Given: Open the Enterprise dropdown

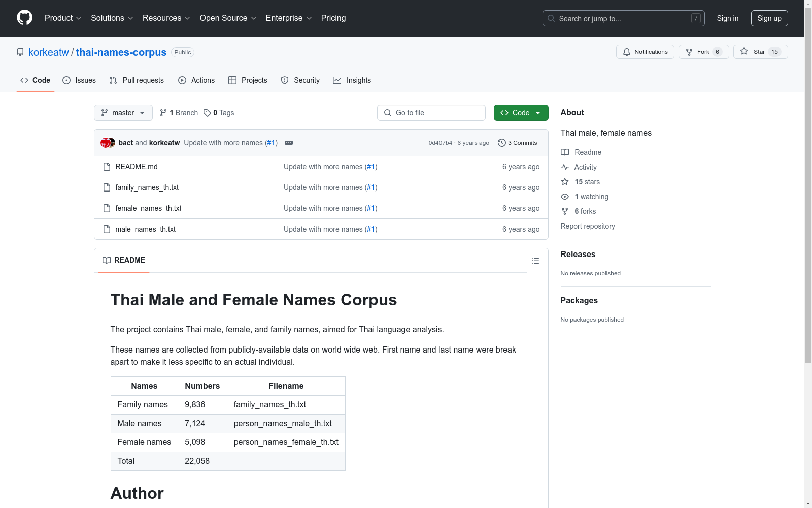Looking at the screenshot, I should (x=289, y=18).
